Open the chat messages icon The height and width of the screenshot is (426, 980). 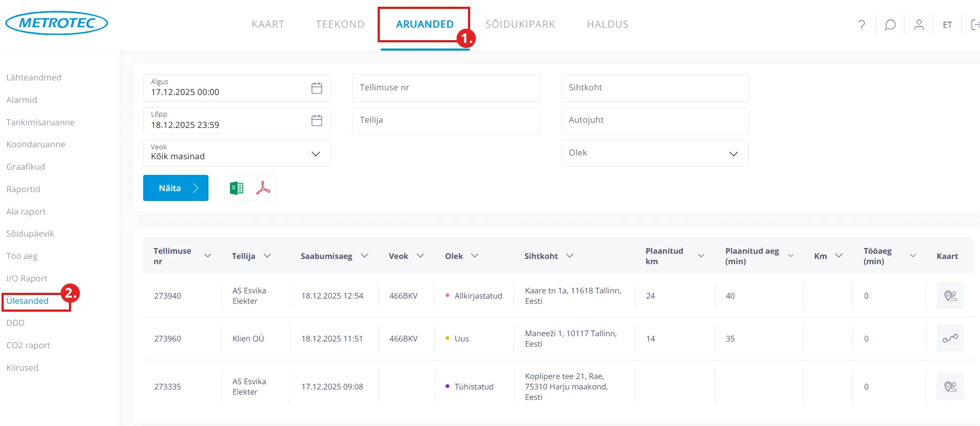coord(890,25)
